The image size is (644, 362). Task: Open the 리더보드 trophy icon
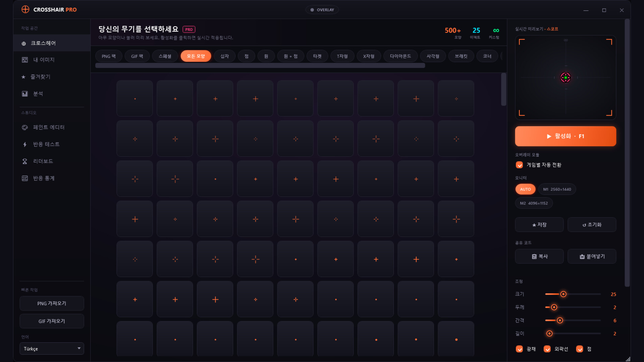pos(25,161)
